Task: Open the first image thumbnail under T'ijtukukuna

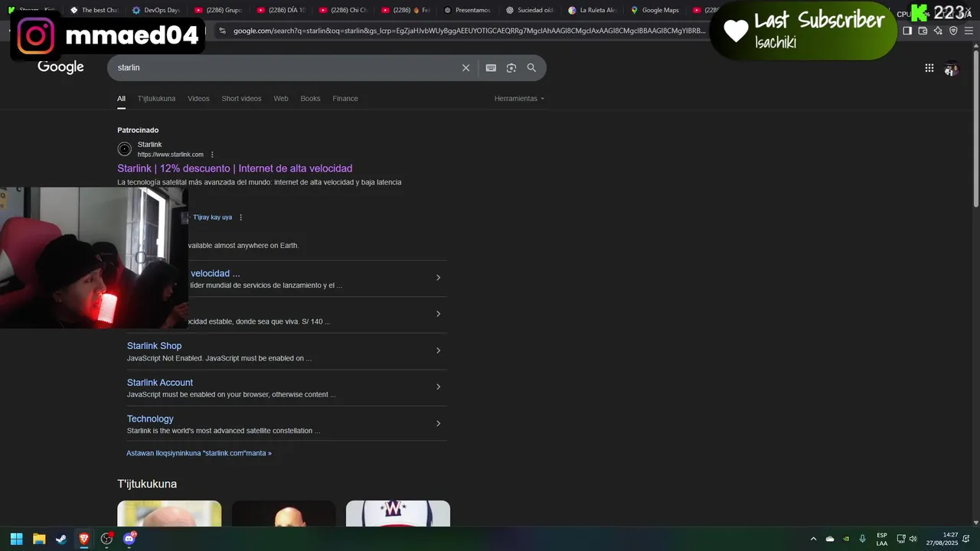Action: [x=169, y=514]
